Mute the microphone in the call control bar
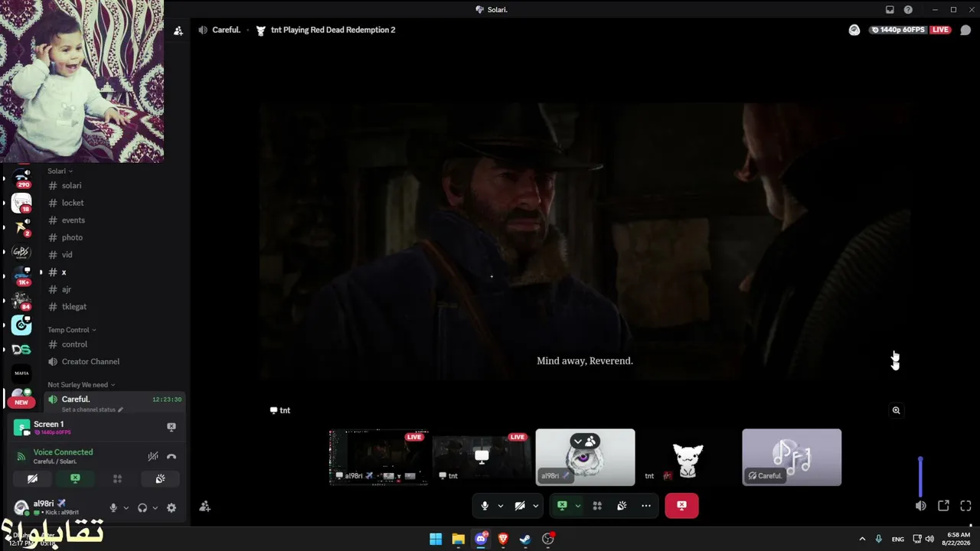 click(485, 506)
